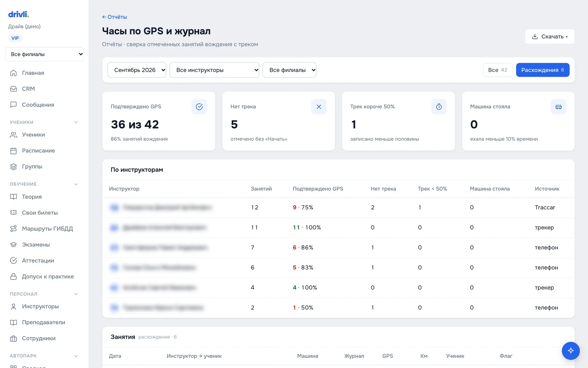Click the Журнал column header in Занятия
This screenshot has width=588, height=368.
[x=354, y=356]
